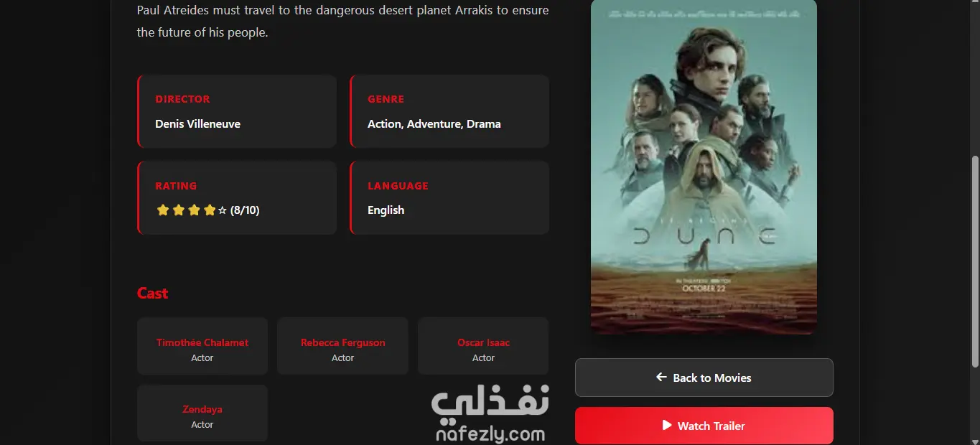Click the Rating card with 8/10 score
This screenshot has width=980, height=445.
(237, 197)
